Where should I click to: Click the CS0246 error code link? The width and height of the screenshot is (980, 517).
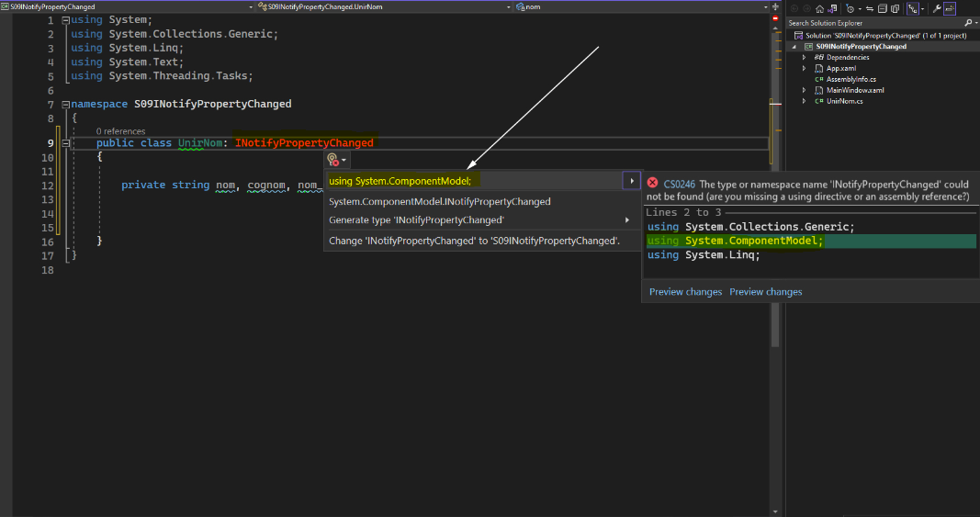679,185
